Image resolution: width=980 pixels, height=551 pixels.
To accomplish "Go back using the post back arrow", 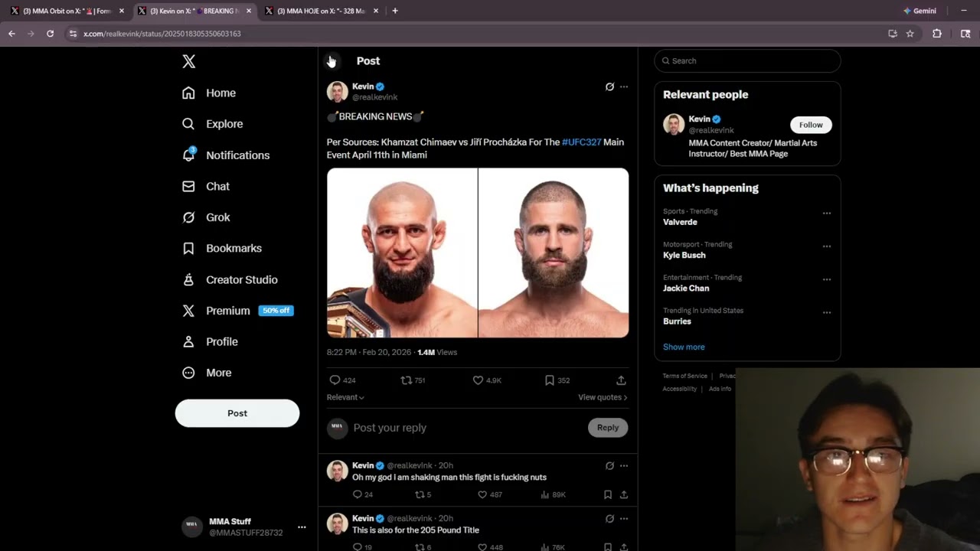I will 332,60.
